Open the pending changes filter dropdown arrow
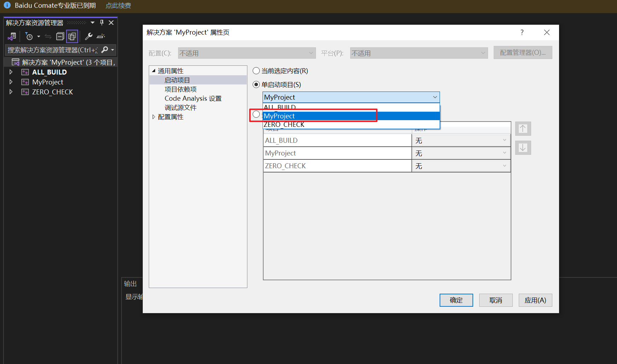Screen dimensions: 617x364 coord(39,36)
